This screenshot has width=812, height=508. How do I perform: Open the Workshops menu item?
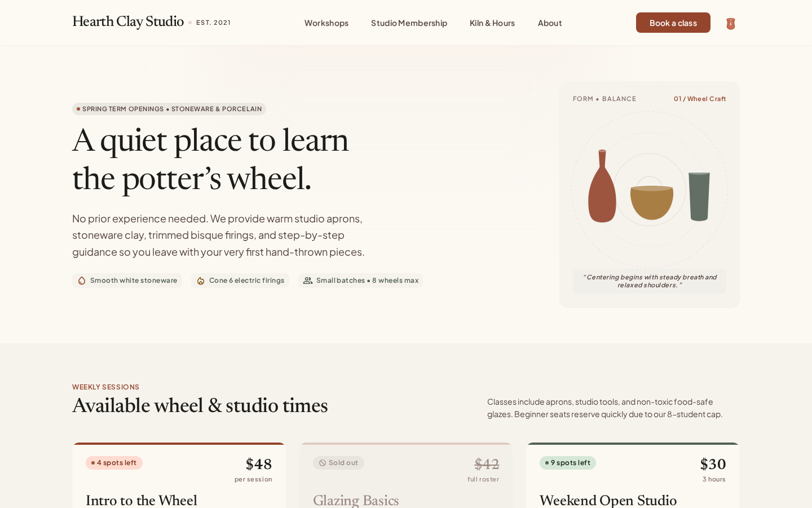click(326, 23)
